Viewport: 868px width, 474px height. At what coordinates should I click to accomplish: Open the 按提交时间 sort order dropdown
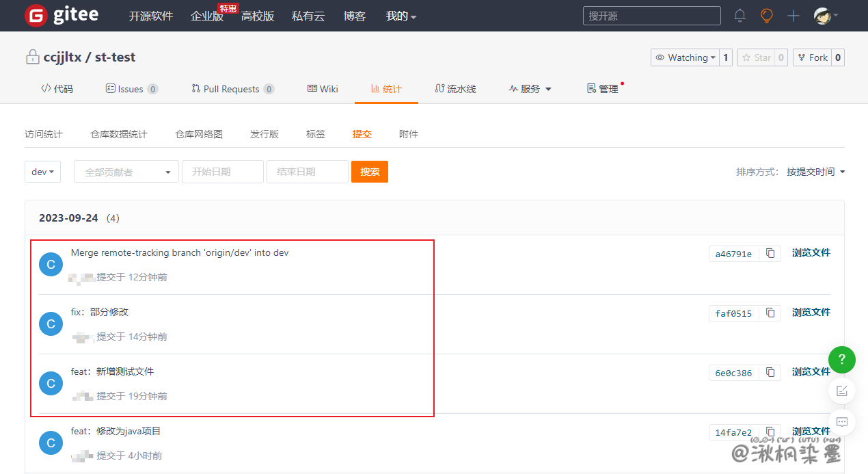[x=815, y=172]
